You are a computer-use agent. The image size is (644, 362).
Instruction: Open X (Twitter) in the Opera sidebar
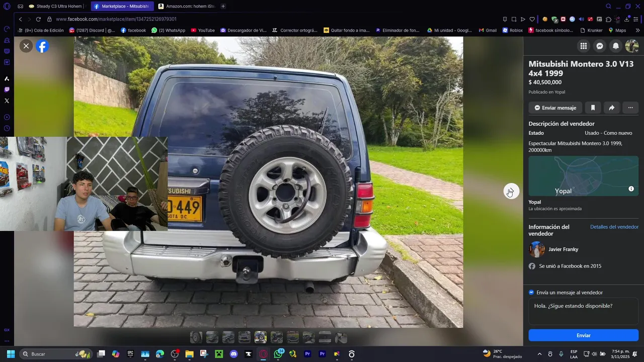[x=7, y=101]
